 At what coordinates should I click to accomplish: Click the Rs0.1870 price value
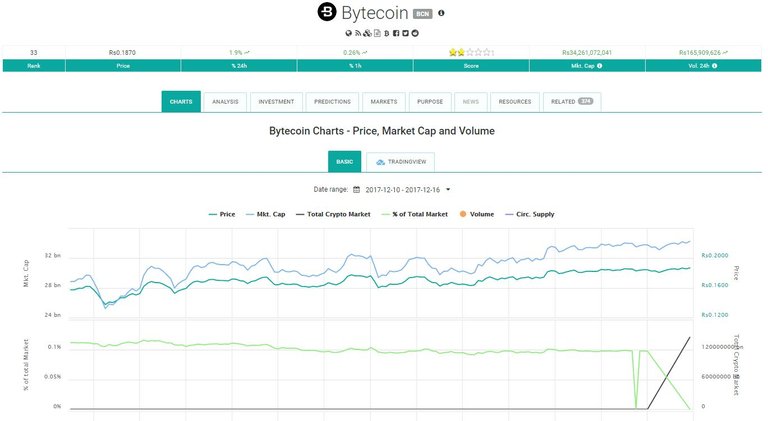[122, 52]
